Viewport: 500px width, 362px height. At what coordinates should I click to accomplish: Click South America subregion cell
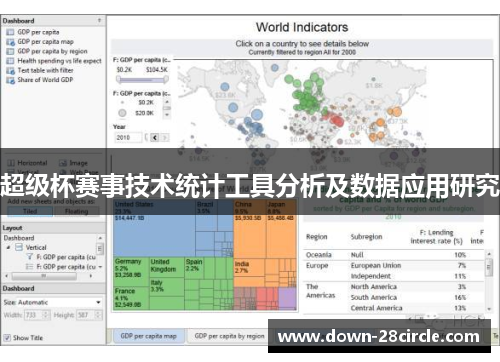[x=374, y=298]
